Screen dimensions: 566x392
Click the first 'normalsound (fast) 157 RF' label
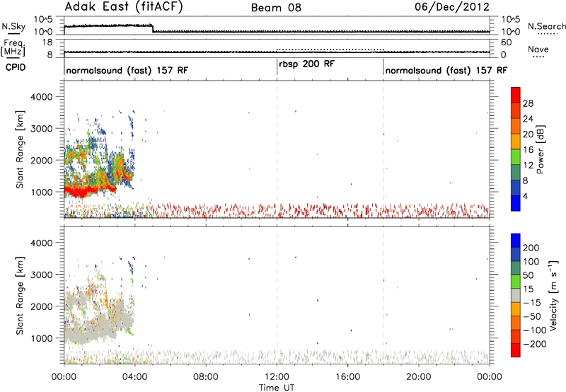pos(127,70)
